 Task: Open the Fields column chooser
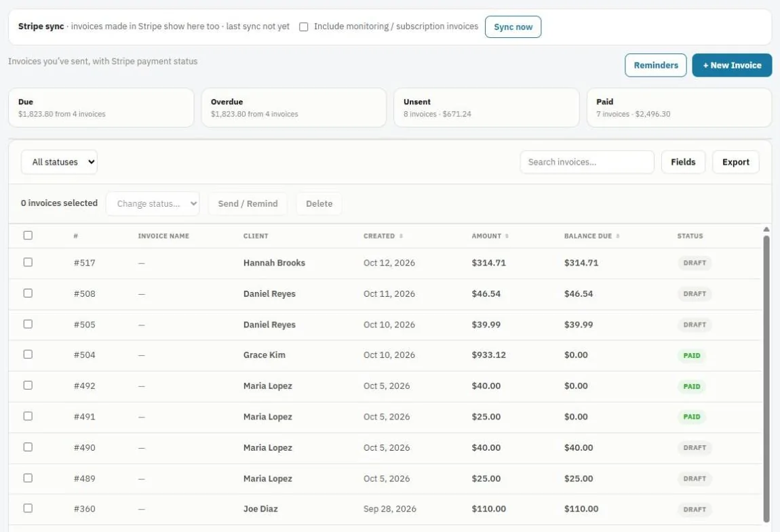click(x=683, y=162)
